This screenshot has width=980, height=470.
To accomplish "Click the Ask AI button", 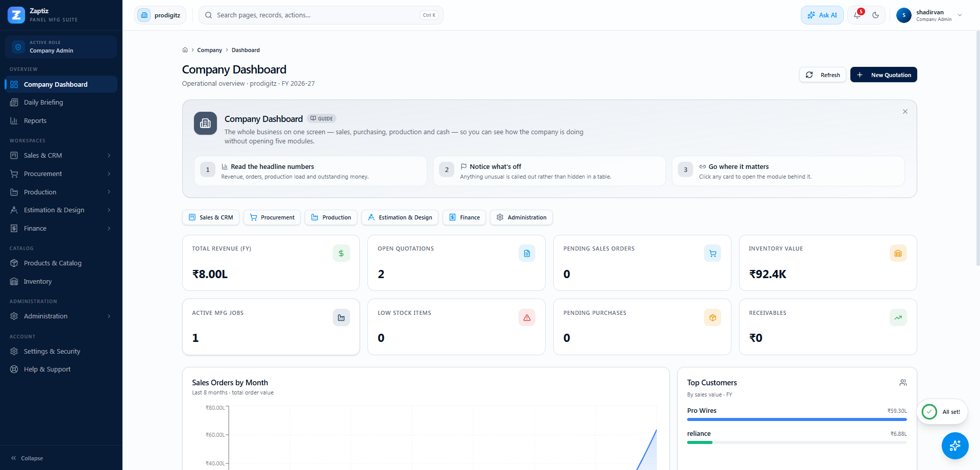I will click(822, 15).
